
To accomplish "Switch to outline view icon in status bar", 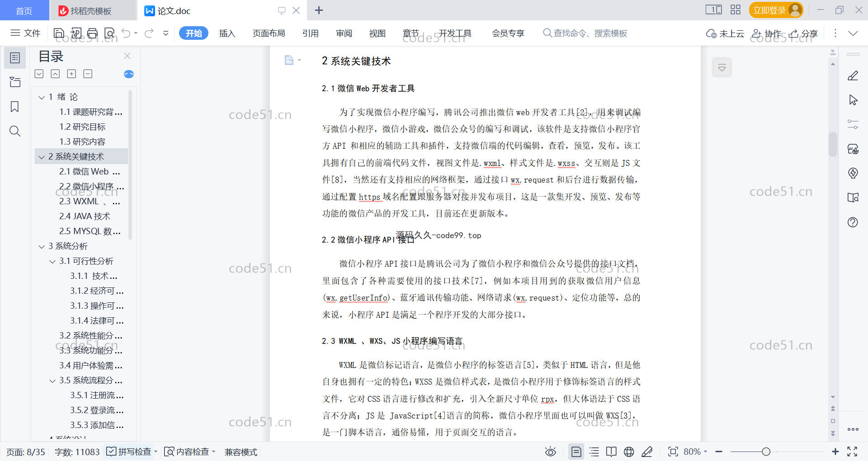I will (x=594, y=452).
